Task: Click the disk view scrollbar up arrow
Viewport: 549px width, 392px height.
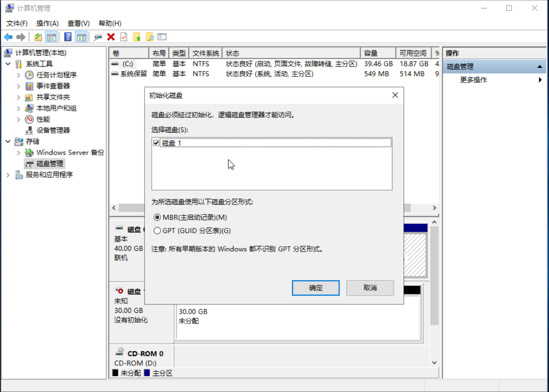Action: pyautogui.click(x=435, y=222)
